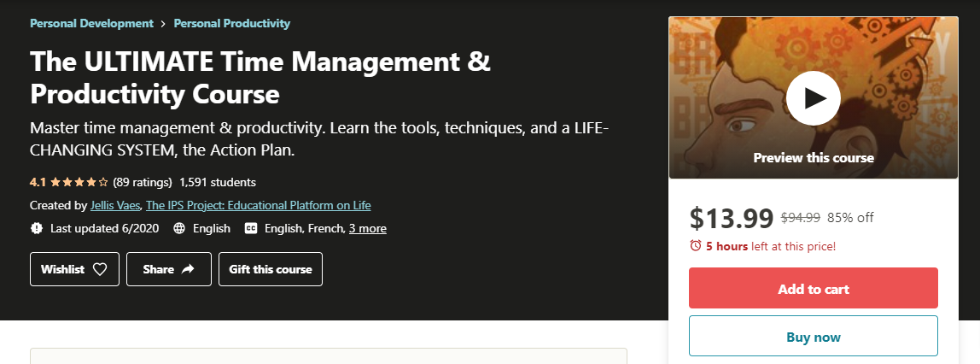The image size is (980, 364).
Task: Click the Buy now button
Action: (x=813, y=337)
